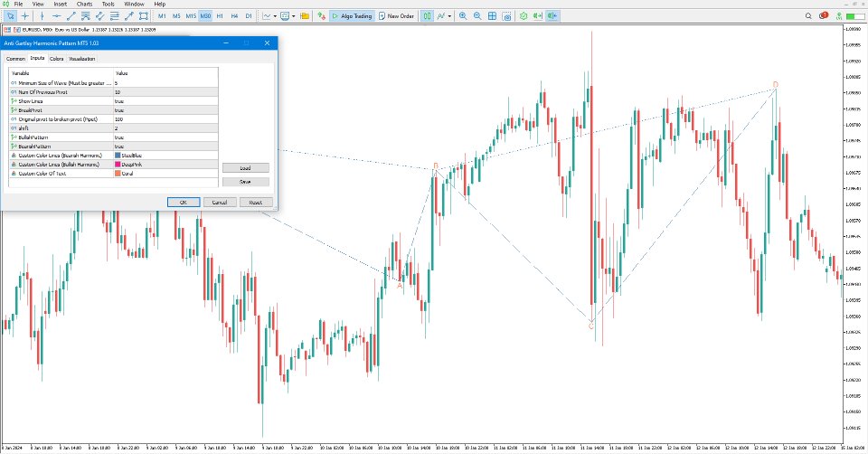Click the Load button

246,167
